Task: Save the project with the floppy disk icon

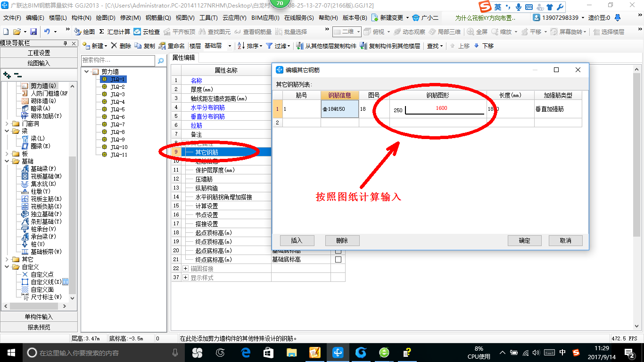Action: coord(33,32)
